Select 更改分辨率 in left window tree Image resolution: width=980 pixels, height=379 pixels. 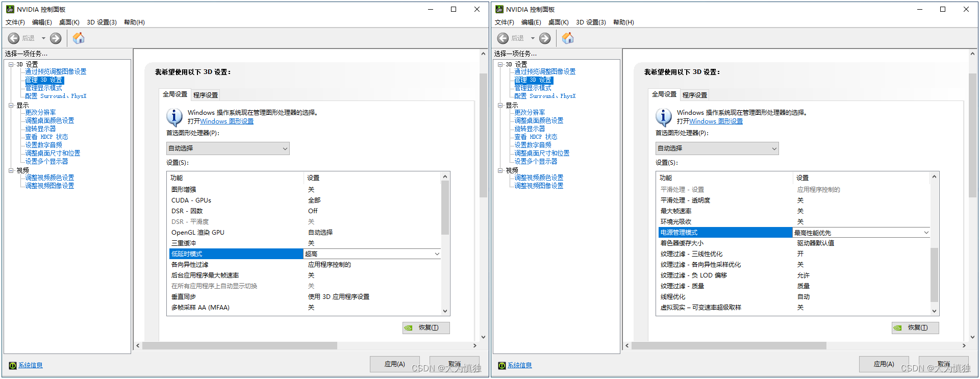coord(41,112)
